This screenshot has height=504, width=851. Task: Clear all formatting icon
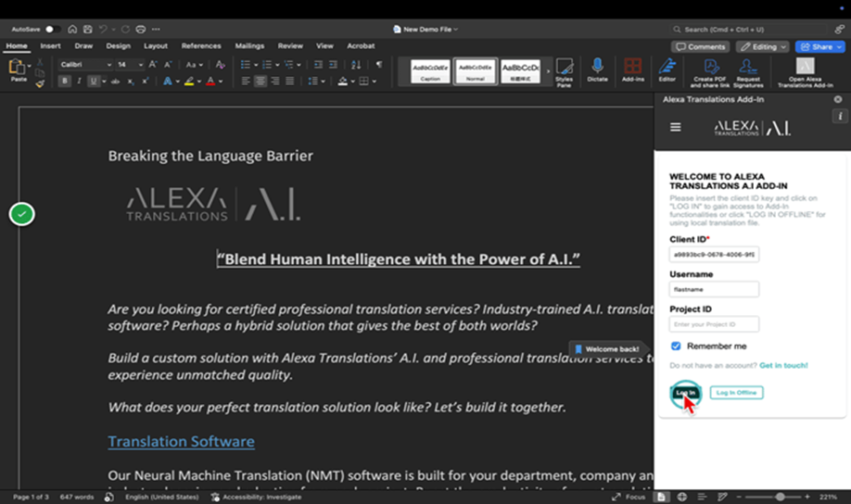tap(220, 65)
